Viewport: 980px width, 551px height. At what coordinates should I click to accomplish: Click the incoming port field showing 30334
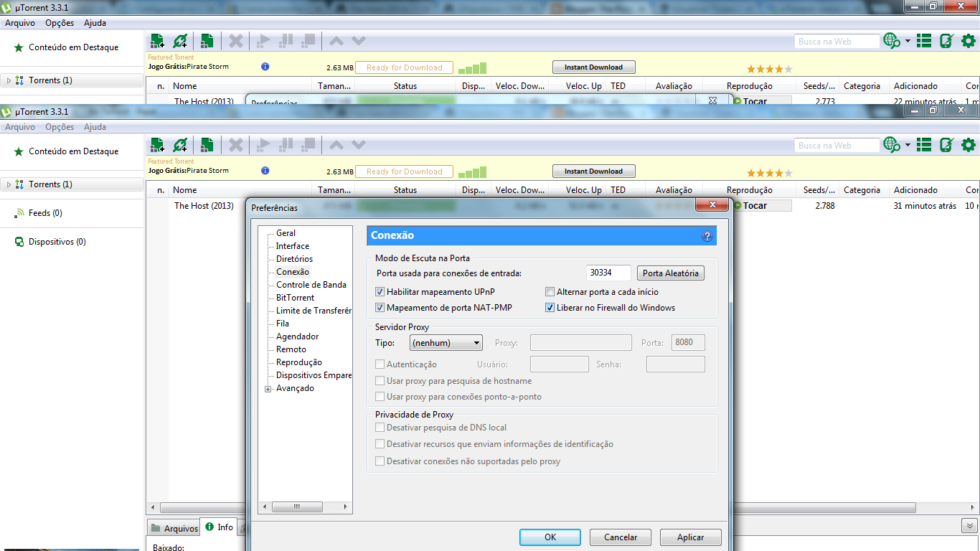coord(609,273)
